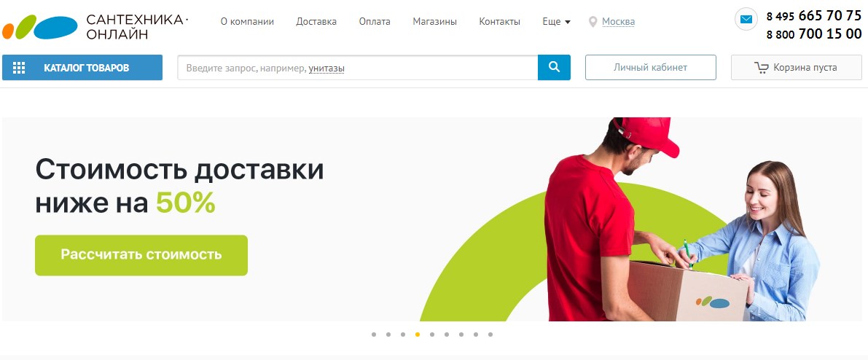The width and height of the screenshot is (868, 360).
Task: Focus the search input field
Action: point(358,68)
